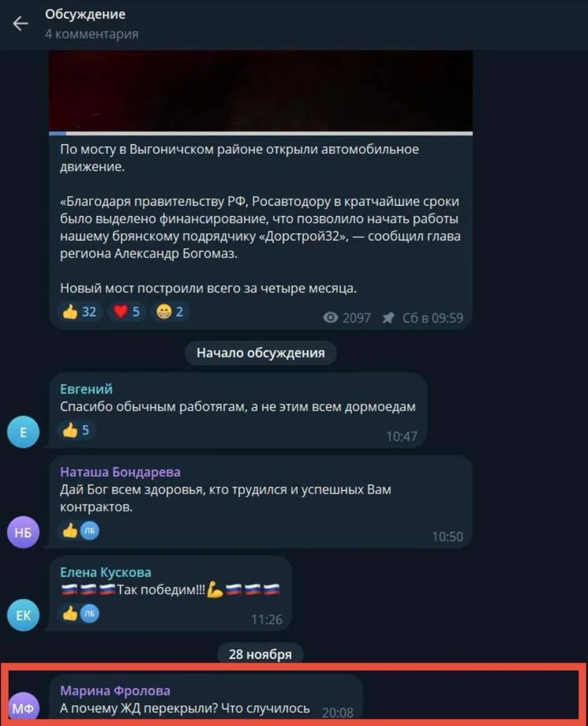Viewport: 588px width, 726px height.
Task: Go back using the arrow icon
Action: point(20,23)
